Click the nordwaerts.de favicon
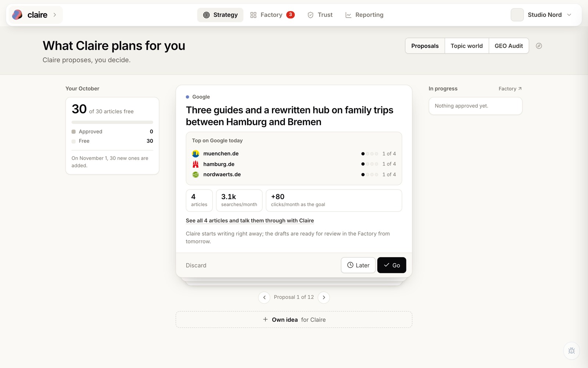This screenshot has width=588, height=368. 196,174
